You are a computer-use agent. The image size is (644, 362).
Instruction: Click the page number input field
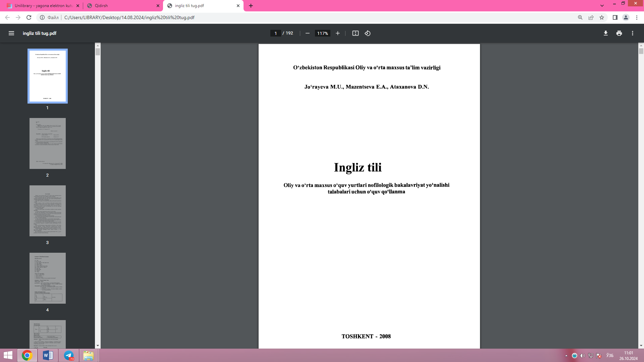pos(275,33)
